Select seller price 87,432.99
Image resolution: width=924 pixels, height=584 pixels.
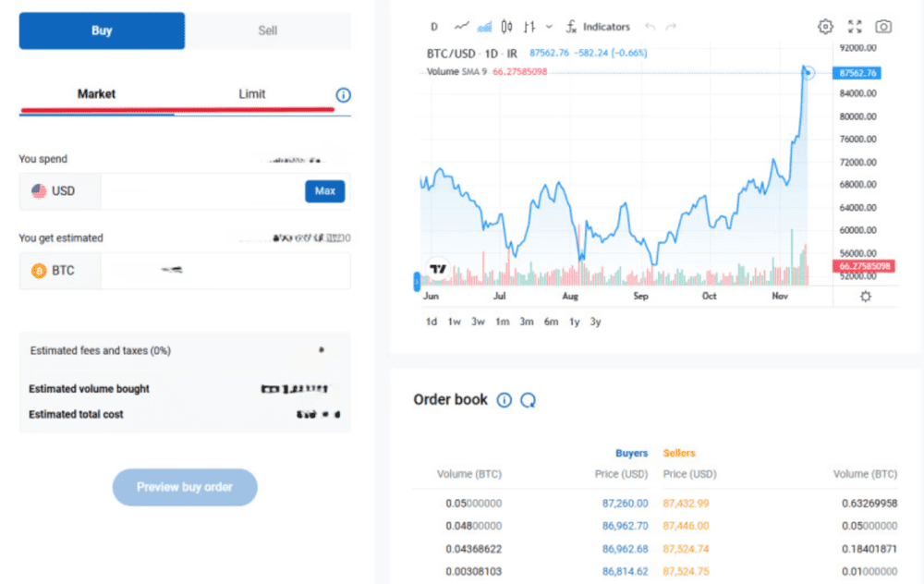(x=686, y=504)
